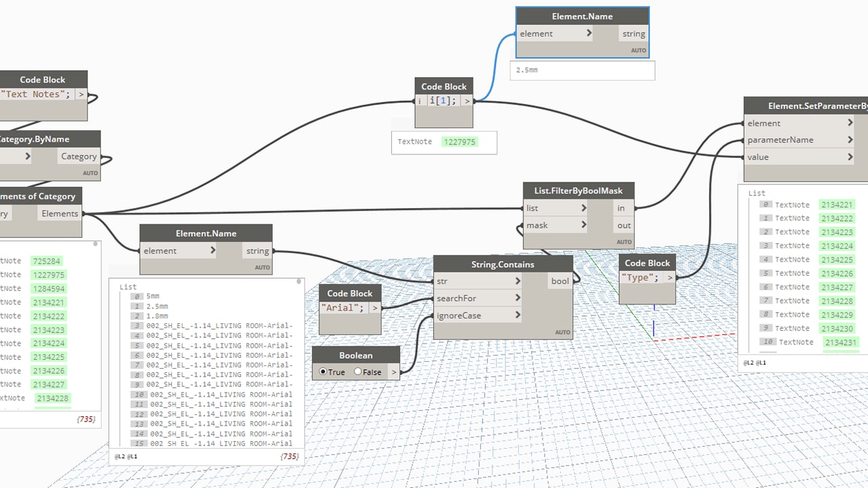Viewport: 868px width, 488px height.
Task: Expand the searchFor input chevron
Action: (x=517, y=298)
